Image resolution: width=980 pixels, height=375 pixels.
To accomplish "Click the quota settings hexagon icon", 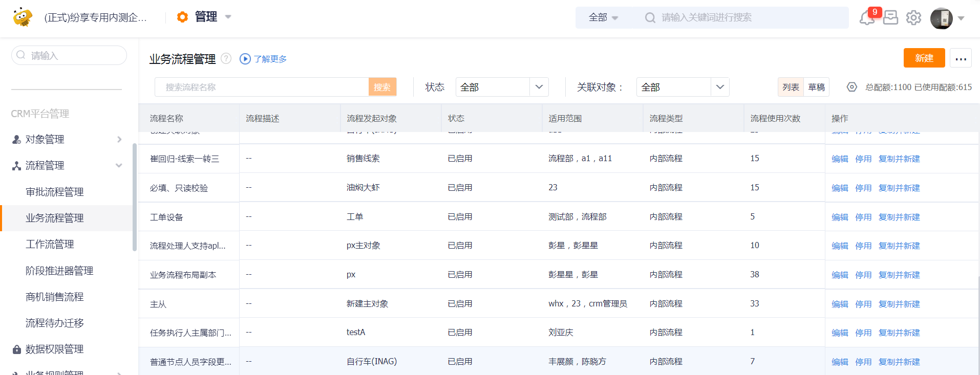I will tap(852, 87).
